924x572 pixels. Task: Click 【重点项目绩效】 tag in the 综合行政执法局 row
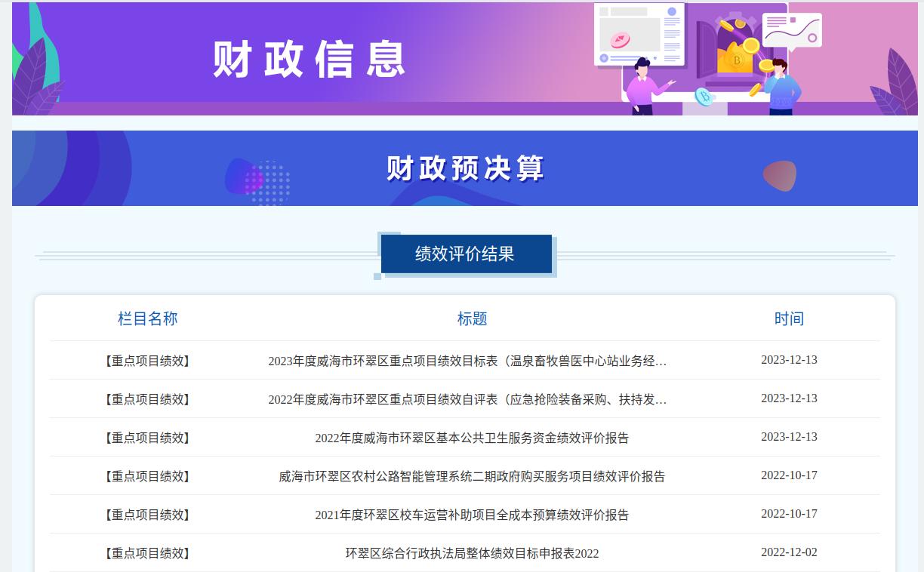pos(147,553)
